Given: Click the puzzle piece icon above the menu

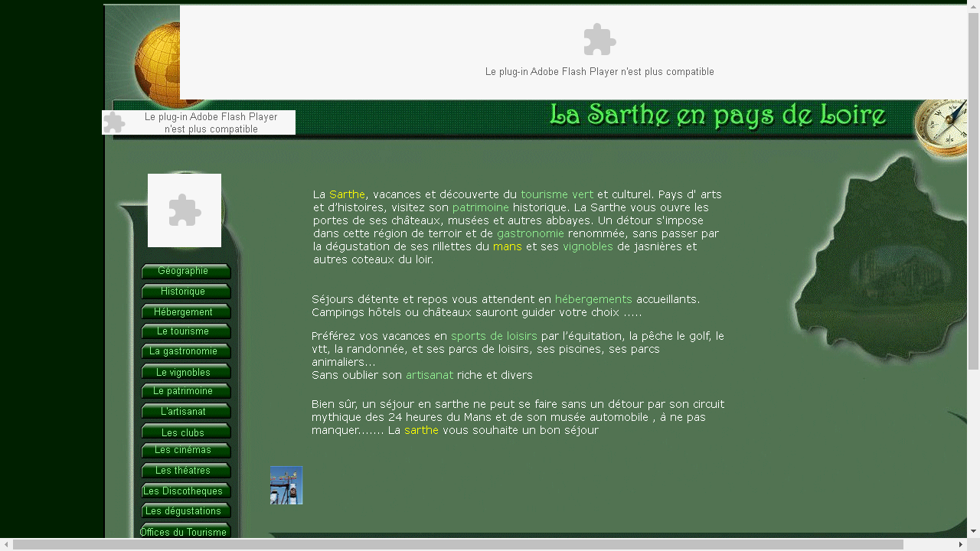Looking at the screenshot, I should (x=185, y=210).
